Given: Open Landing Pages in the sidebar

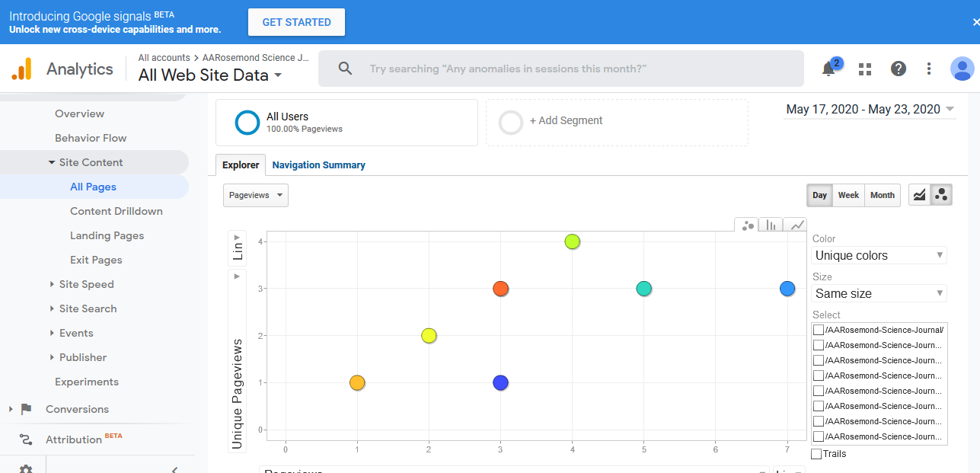Looking at the screenshot, I should click(x=107, y=235).
